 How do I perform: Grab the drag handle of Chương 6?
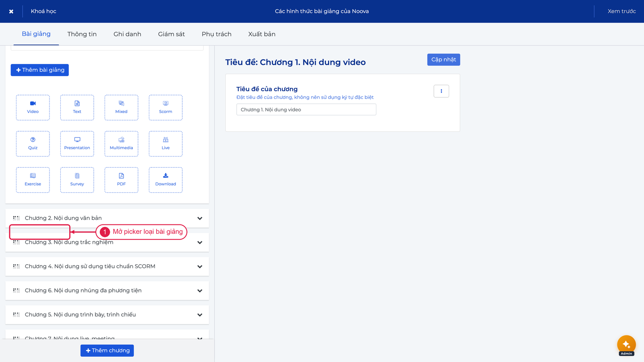(x=16, y=290)
